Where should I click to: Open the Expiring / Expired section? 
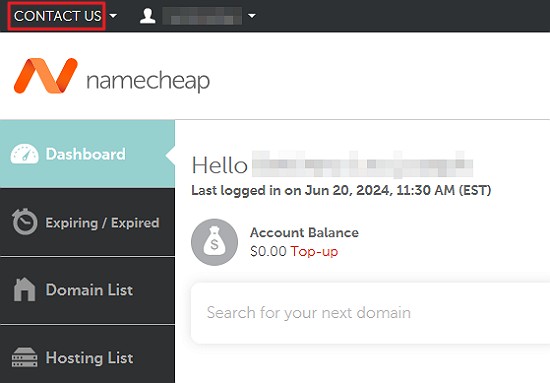[87, 222]
